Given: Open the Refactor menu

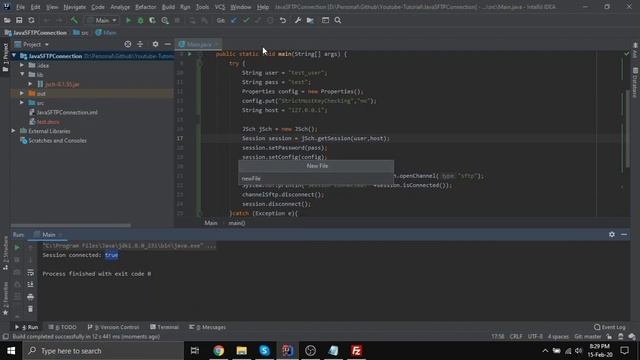Looking at the screenshot, I should [146, 7].
